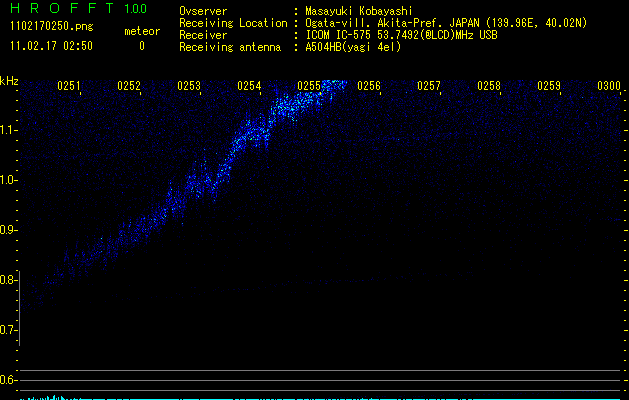Click the HROFFT 1.0.0 program title
629x400 pixels.
point(79,8)
